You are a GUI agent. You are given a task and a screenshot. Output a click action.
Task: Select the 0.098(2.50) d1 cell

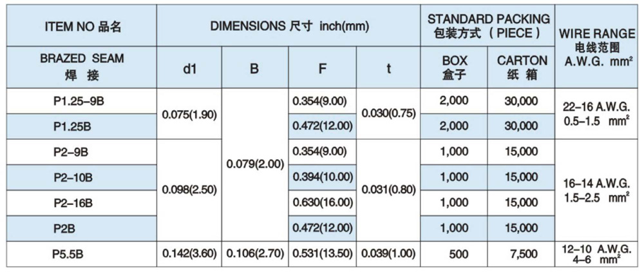189,190
